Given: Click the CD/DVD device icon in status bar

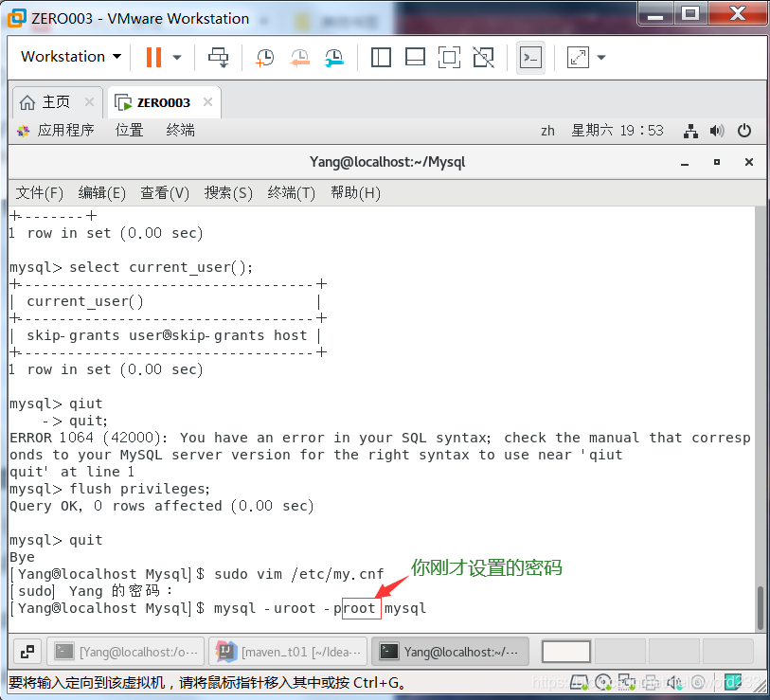Looking at the screenshot, I should tap(602, 682).
